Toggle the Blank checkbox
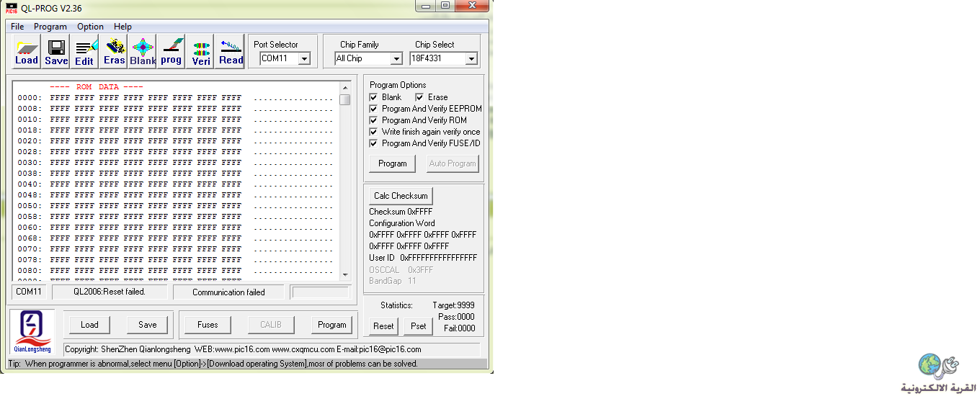 373,97
